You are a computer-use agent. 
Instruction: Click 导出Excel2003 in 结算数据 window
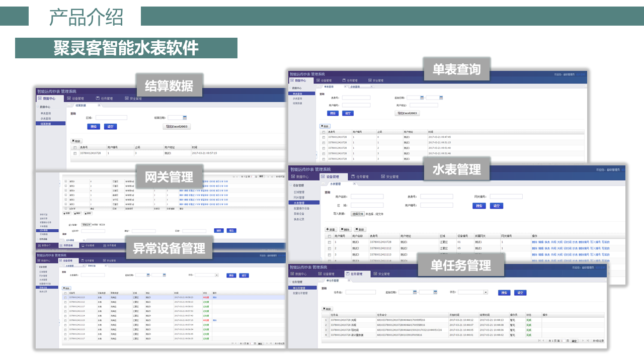177,127
